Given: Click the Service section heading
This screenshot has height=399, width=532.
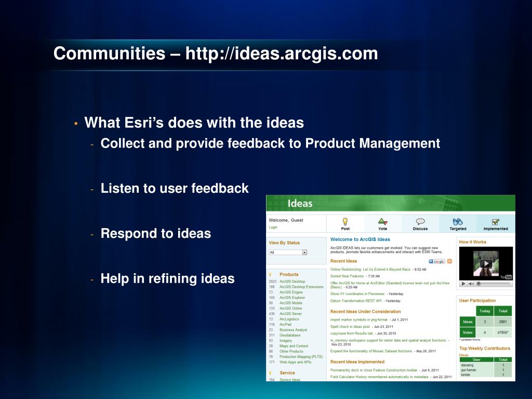Looking at the screenshot, I should point(287,373).
